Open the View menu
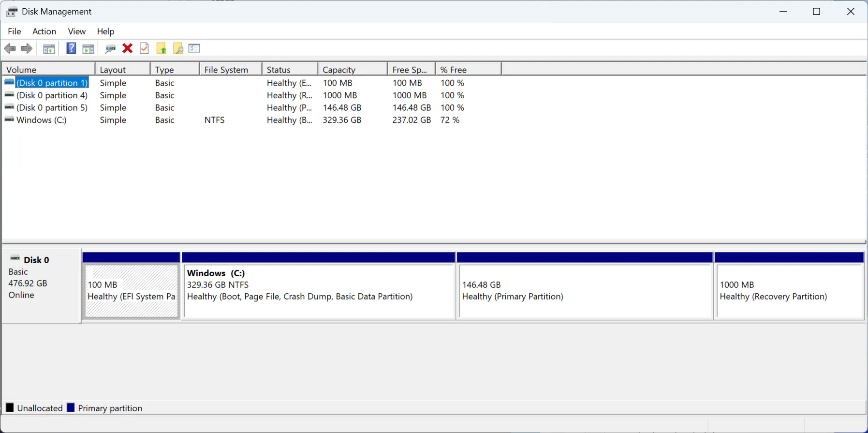This screenshot has width=868, height=433. (x=77, y=31)
